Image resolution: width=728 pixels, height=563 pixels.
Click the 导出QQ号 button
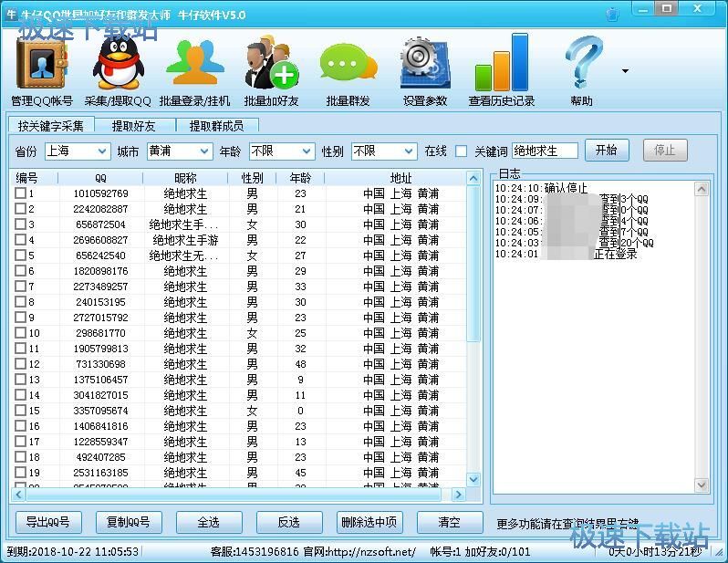tap(48, 523)
